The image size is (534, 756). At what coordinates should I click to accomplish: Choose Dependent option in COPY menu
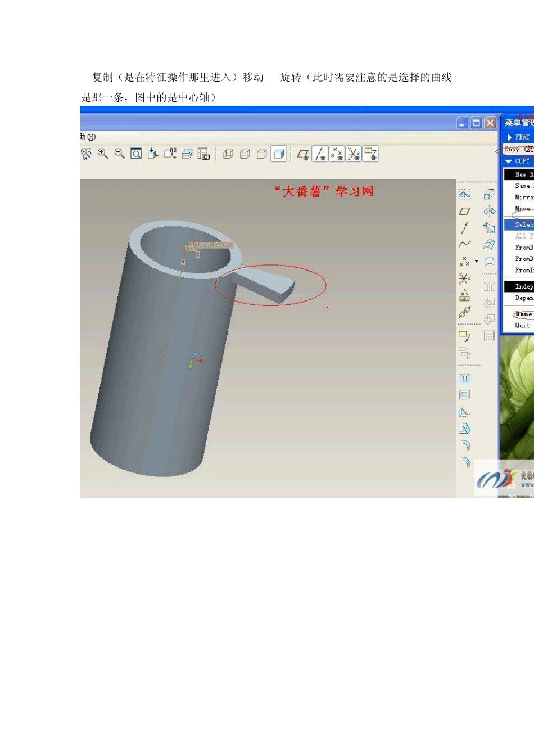519,298
